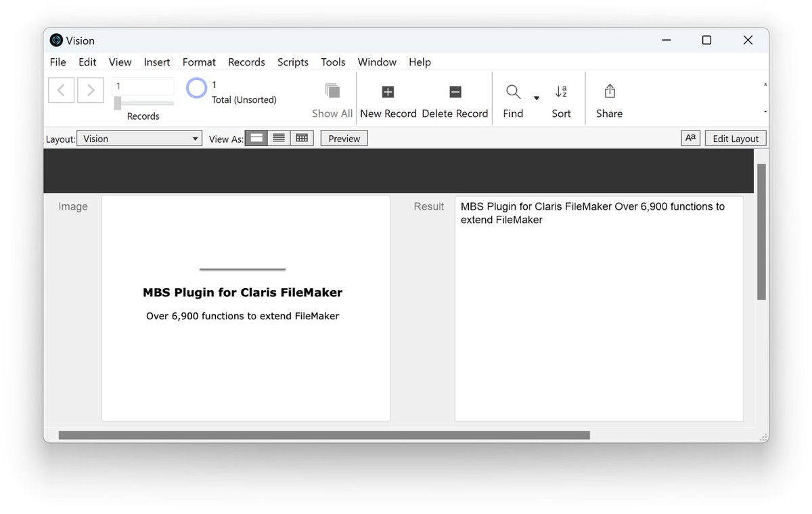Click the Preview button

[344, 139]
